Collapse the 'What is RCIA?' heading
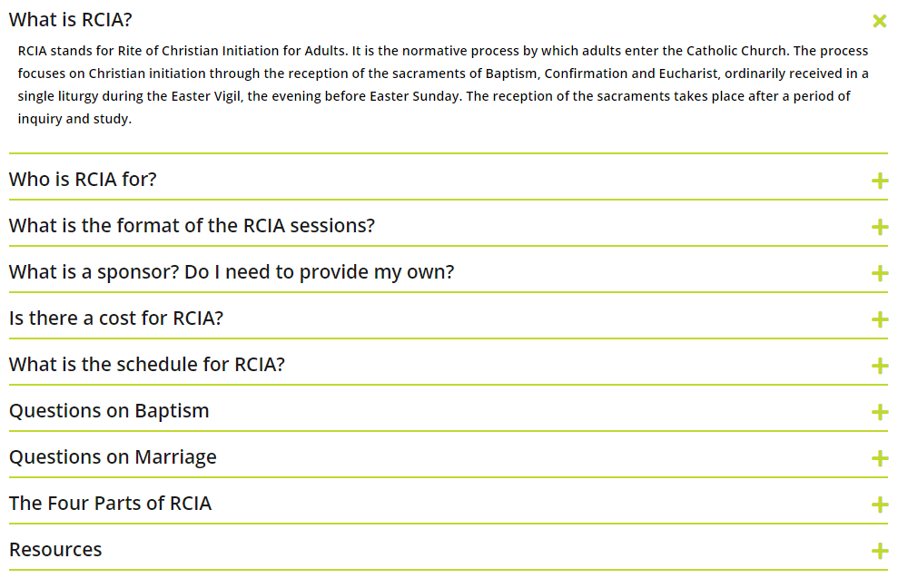Screen dimensions: 908x588 click(x=71, y=20)
